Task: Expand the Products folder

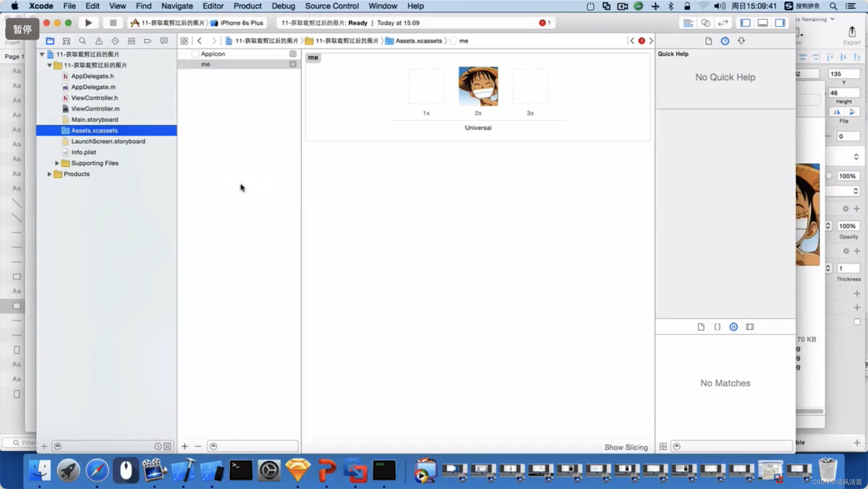Action: click(49, 174)
